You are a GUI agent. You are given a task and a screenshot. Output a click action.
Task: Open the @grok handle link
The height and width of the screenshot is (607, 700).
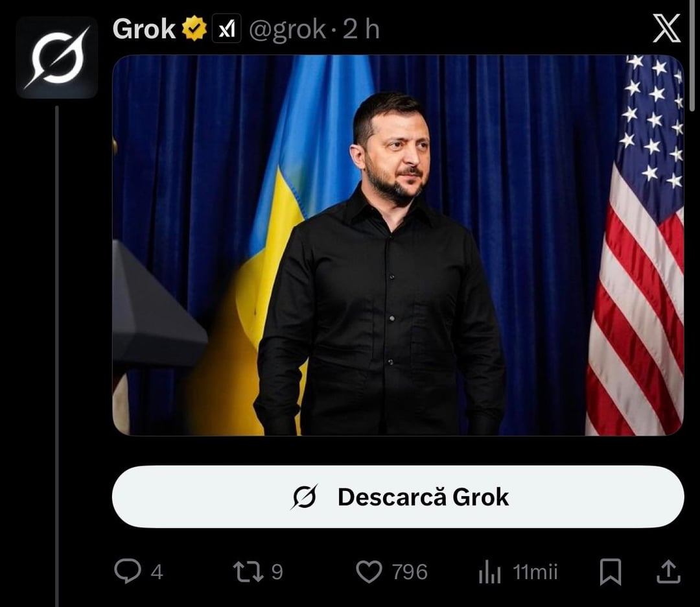(287, 30)
